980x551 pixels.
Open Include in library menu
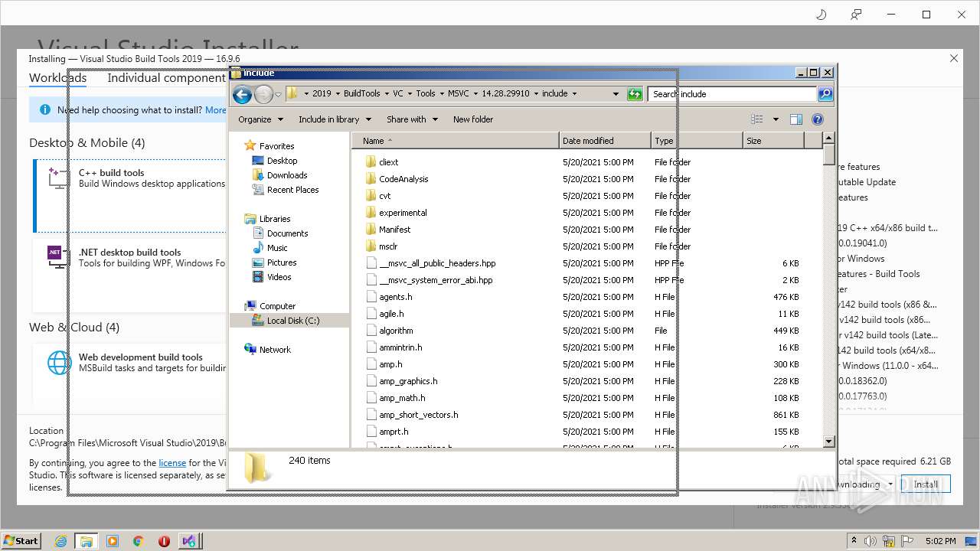(335, 119)
